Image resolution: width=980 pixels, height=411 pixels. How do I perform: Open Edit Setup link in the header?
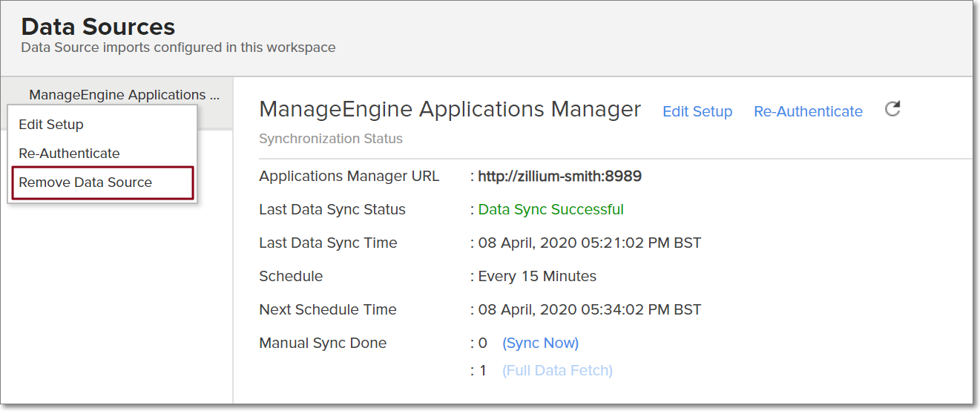point(697,111)
